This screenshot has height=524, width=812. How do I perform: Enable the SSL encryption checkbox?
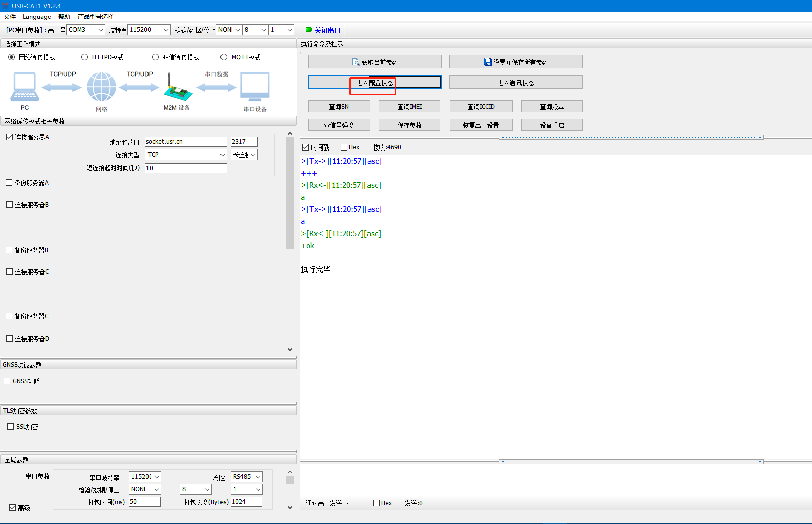10,427
